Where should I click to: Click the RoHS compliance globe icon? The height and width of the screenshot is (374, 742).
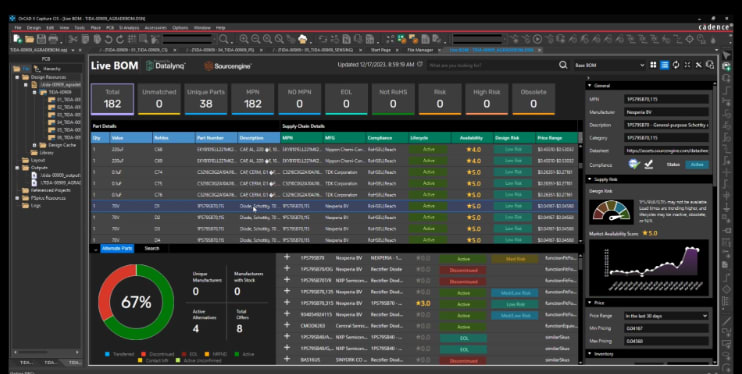point(634,164)
